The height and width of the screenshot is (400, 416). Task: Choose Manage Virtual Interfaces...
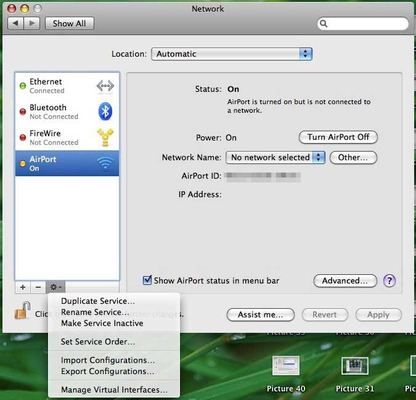pyautogui.click(x=114, y=390)
